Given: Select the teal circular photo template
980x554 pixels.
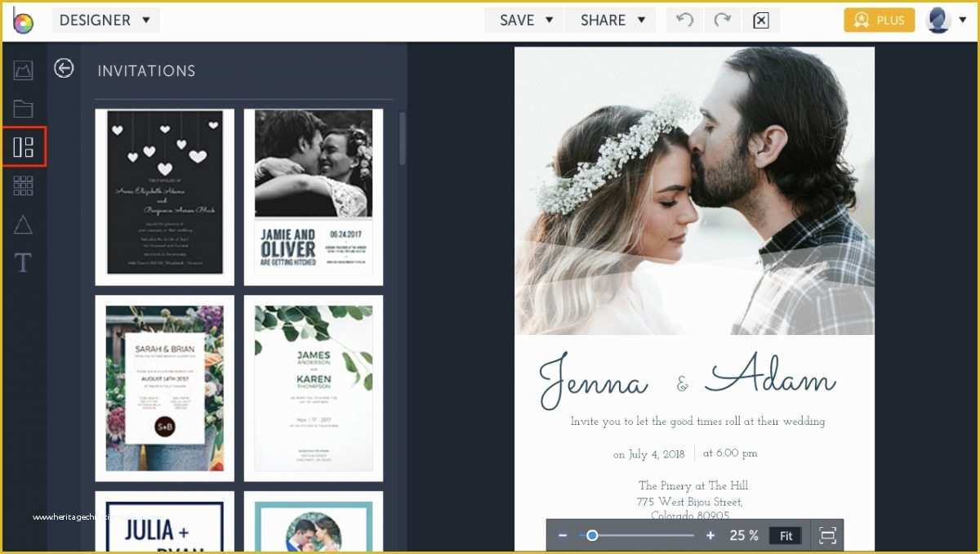Looking at the screenshot, I should click(x=314, y=522).
